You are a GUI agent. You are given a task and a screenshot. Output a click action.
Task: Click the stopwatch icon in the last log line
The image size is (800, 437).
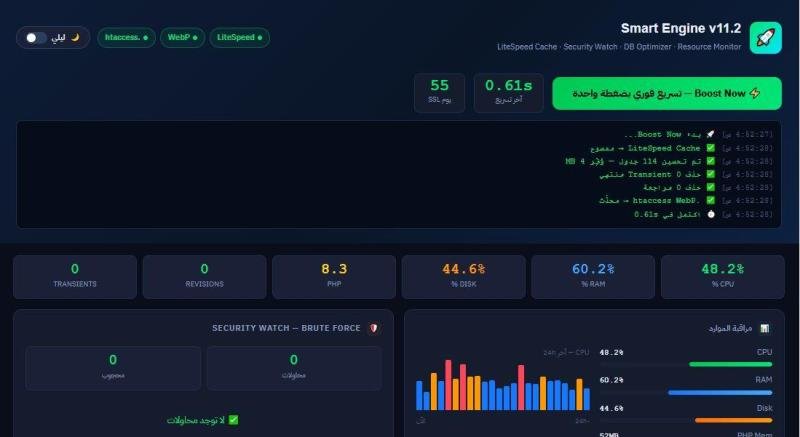(710, 214)
